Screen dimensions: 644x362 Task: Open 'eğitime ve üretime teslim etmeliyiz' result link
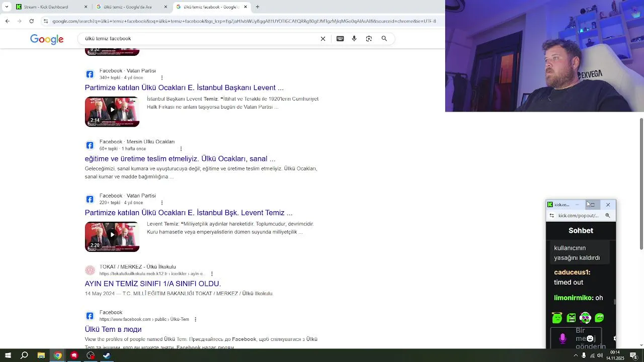point(180,159)
